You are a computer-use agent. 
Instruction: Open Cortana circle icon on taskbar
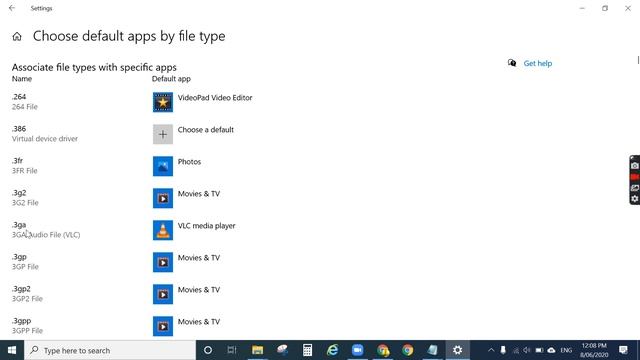pyautogui.click(x=208, y=350)
